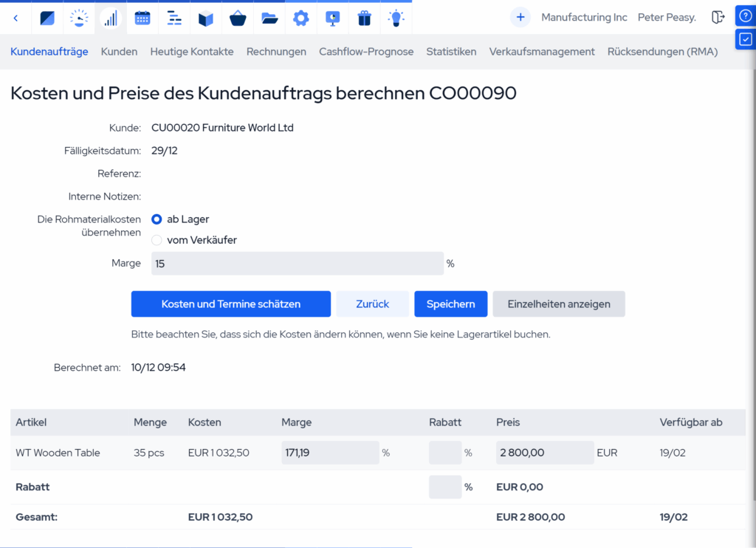The width and height of the screenshot is (756, 548).
Task: Click the Marge input field showing 15
Action: 297,264
